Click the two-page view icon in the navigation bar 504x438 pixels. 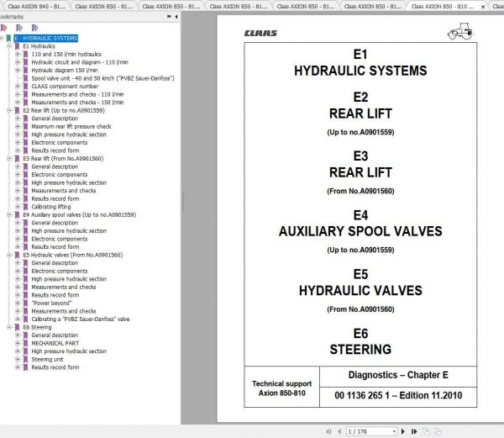pos(438,431)
